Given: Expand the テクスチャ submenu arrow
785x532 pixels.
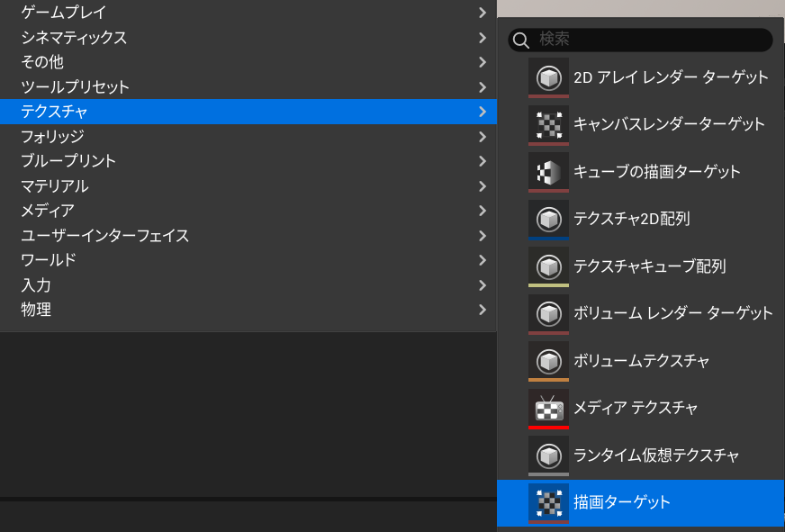Looking at the screenshot, I should point(483,112).
